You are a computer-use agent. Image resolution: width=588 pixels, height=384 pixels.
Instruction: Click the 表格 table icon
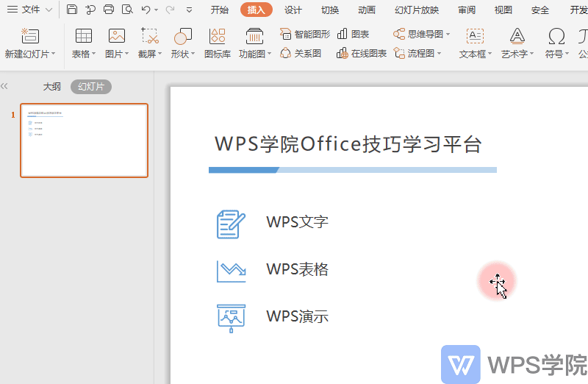pyautogui.click(x=83, y=36)
